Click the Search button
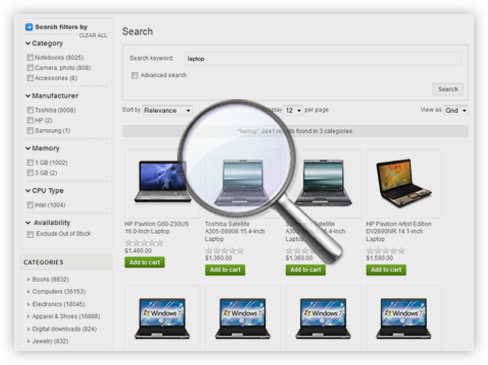 tap(448, 89)
